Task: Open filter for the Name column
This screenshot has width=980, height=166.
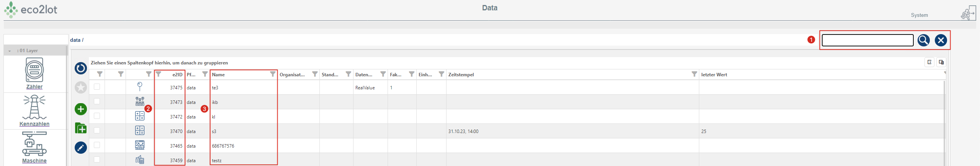Action: click(273, 74)
